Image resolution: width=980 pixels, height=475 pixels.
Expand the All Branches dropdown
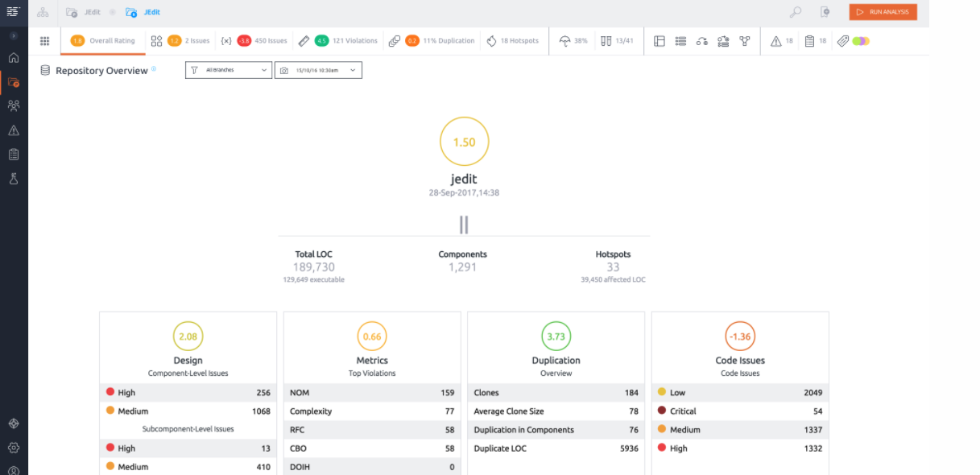[229, 70]
